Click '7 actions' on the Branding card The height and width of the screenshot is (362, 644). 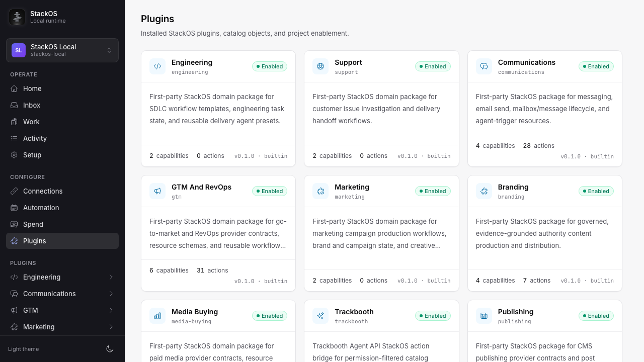coord(537,281)
